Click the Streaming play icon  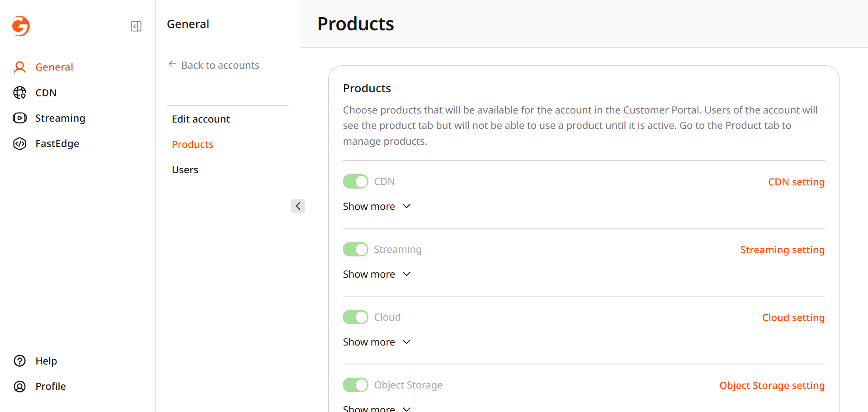click(19, 118)
